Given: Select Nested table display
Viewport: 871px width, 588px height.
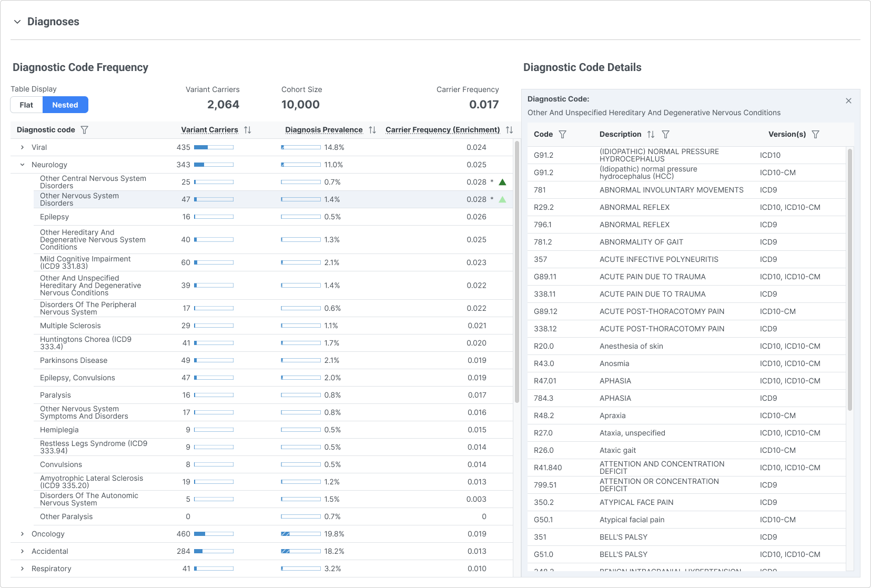Looking at the screenshot, I should (65, 105).
